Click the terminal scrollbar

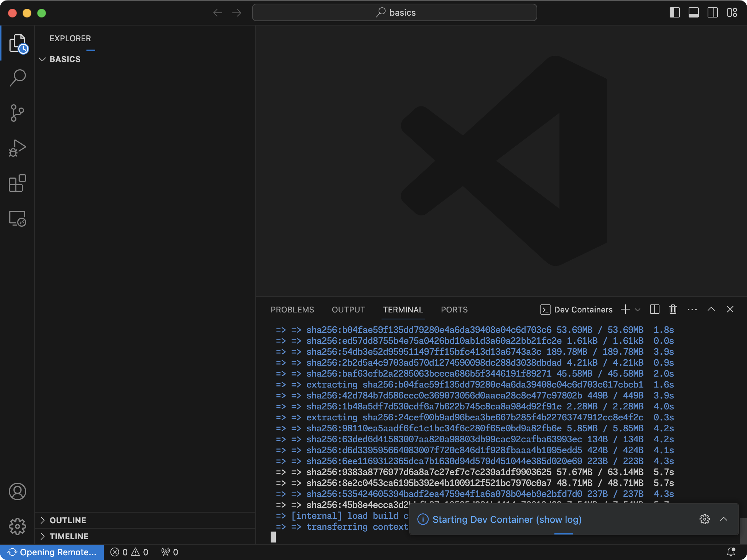pos(743,530)
